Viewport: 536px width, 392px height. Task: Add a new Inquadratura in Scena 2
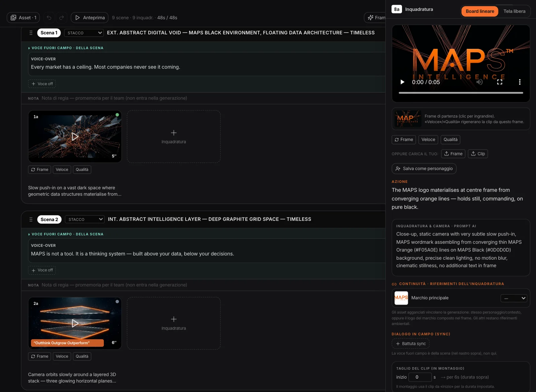tap(174, 323)
